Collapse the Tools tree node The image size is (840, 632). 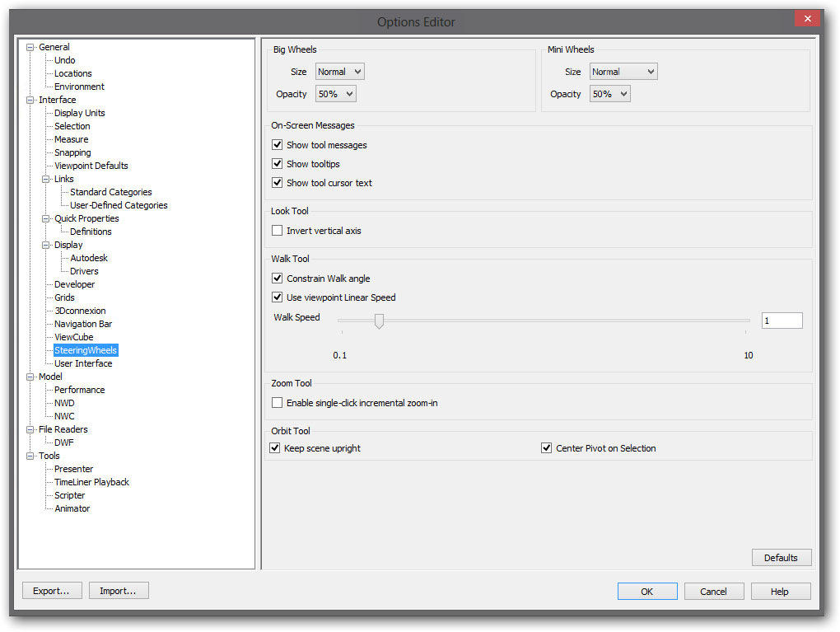(30, 456)
